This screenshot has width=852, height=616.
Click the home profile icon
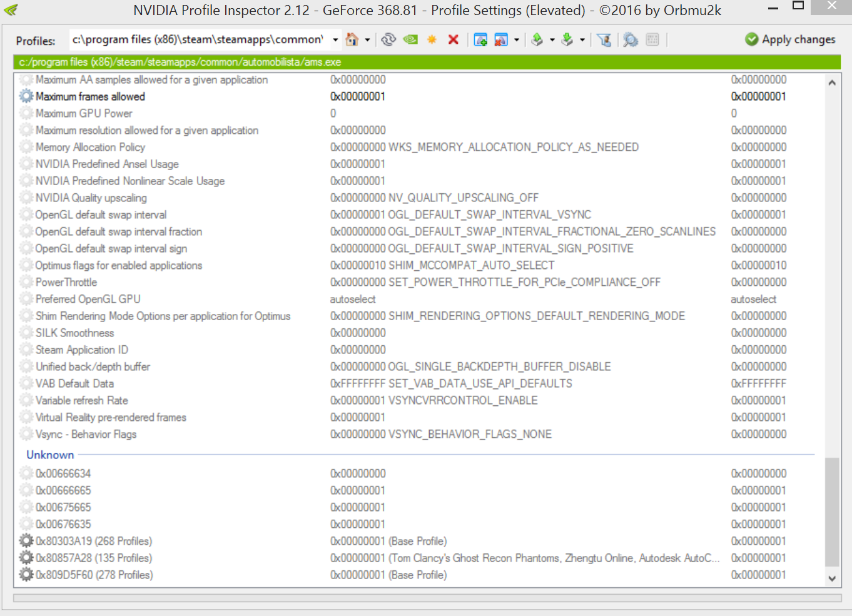coord(352,39)
